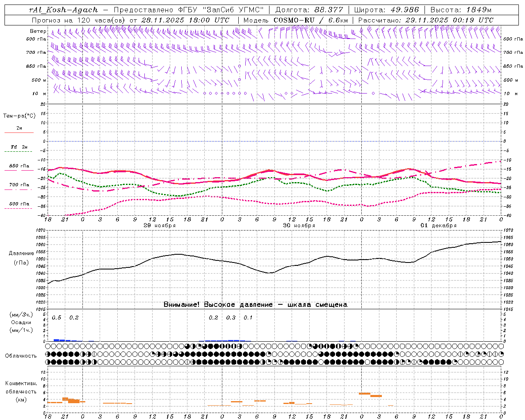This screenshot has height=420, width=525.
Task: Select the Давление pressure panel label
Action: coord(21,253)
